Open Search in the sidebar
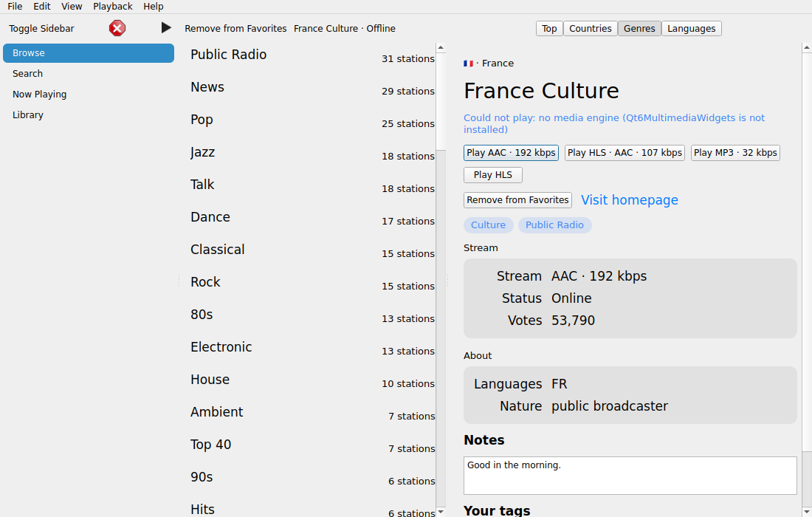Screen dimensions: 812x517 point(89,74)
